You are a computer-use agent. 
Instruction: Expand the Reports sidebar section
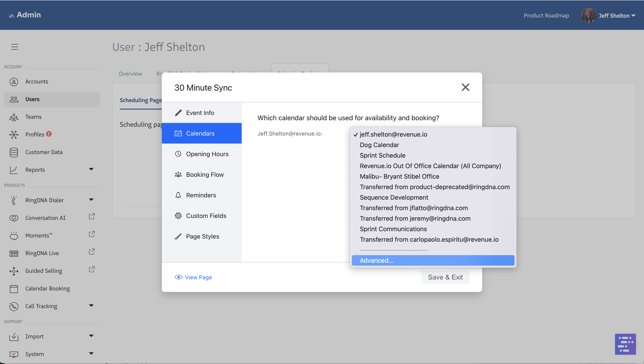tap(91, 169)
